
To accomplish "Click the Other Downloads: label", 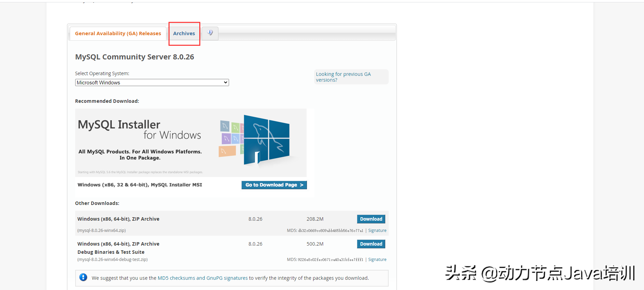I will point(97,203).
